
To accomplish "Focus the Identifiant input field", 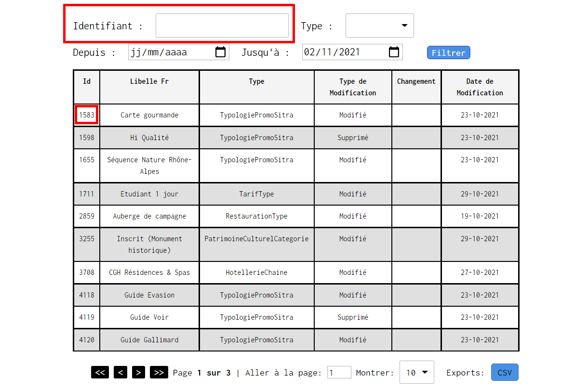I will (x=222, y=26).
